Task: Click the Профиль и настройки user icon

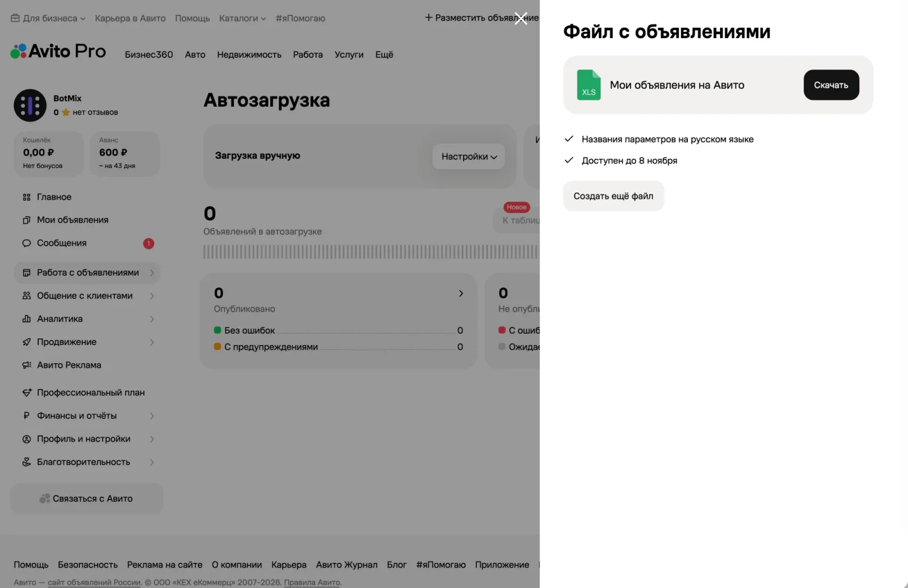Action: tap(27, 439)
